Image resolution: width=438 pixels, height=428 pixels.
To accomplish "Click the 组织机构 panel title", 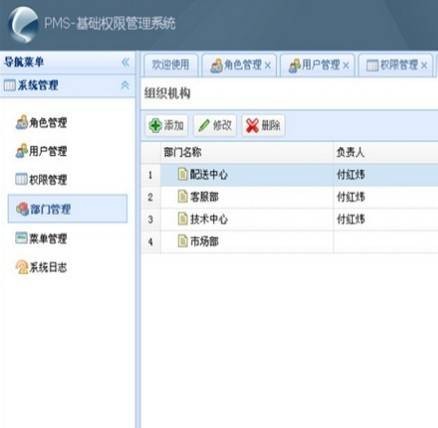I will (167, 94).
